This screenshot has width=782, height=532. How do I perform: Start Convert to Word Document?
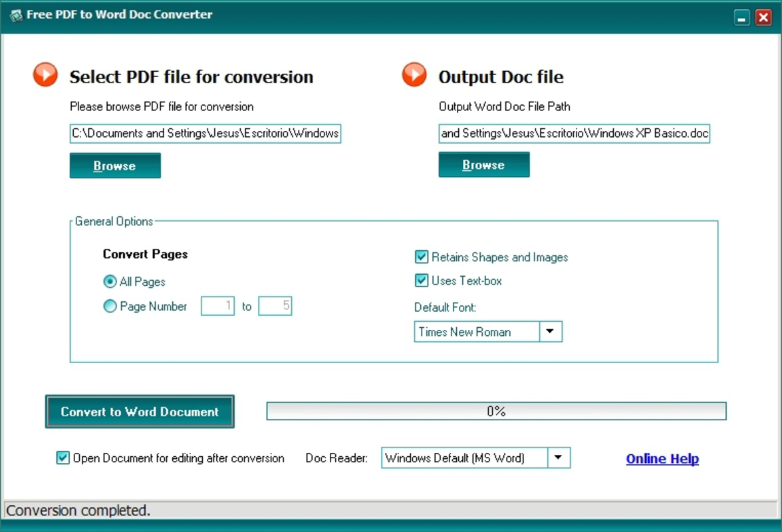click(x=140, y=412)
